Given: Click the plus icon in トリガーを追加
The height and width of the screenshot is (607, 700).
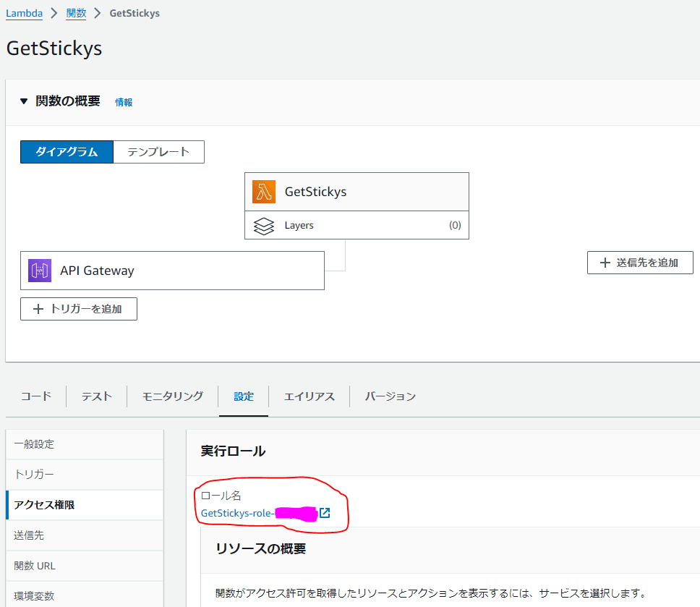Looking at the screenshot, I should [38, 309].
